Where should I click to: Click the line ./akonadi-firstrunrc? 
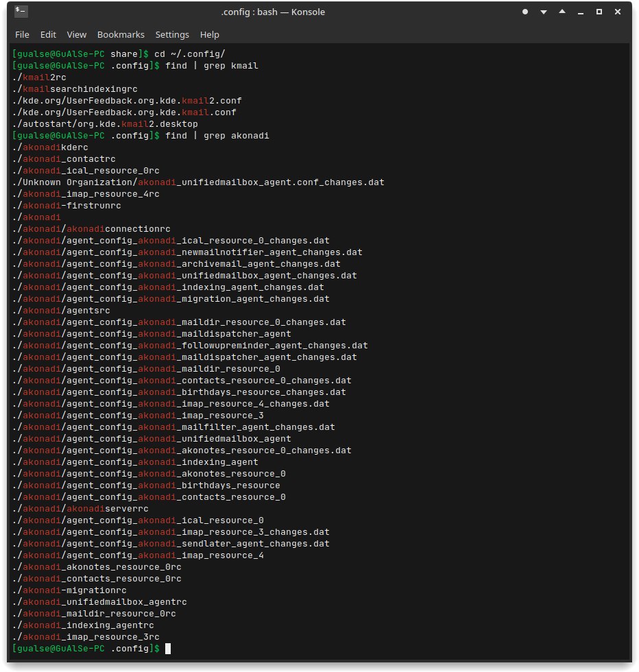[x=67, y=206]
